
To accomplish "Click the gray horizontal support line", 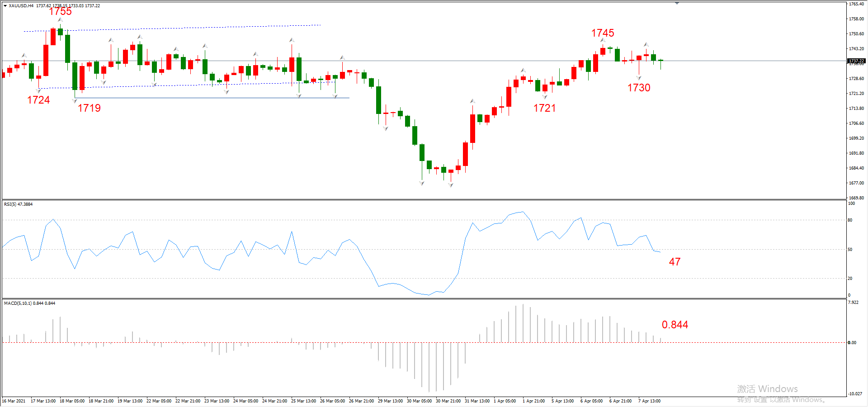I will coord(212,98).
